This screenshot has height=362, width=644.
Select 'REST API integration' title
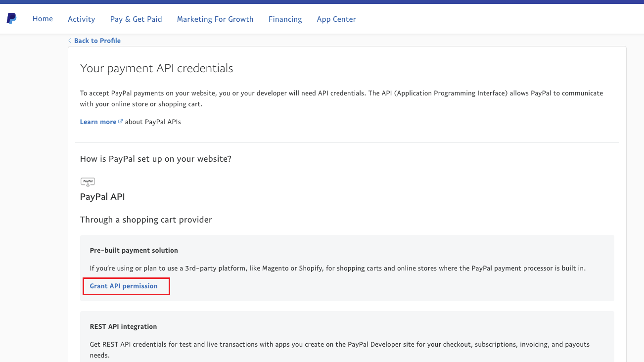click(x=123, y=326)
